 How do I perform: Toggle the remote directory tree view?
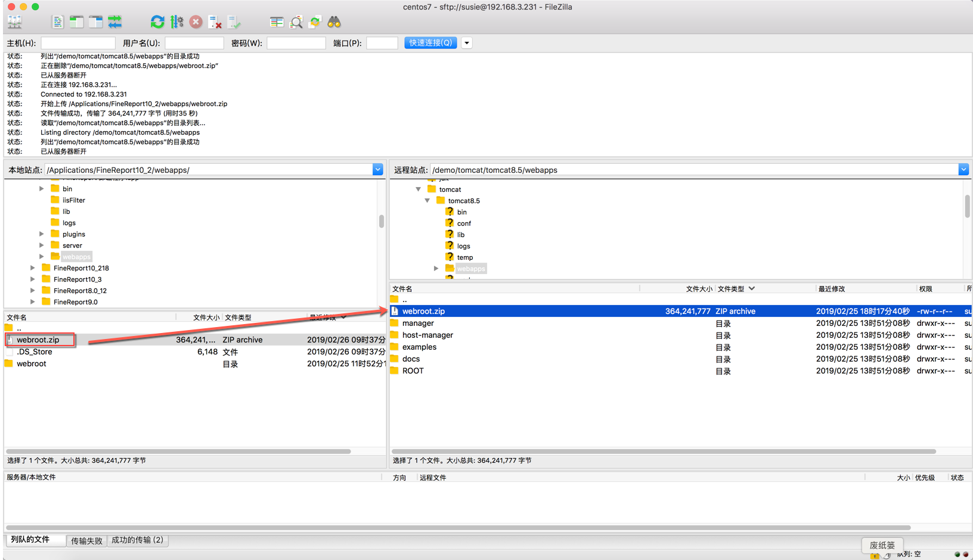(x=95, y=22)
